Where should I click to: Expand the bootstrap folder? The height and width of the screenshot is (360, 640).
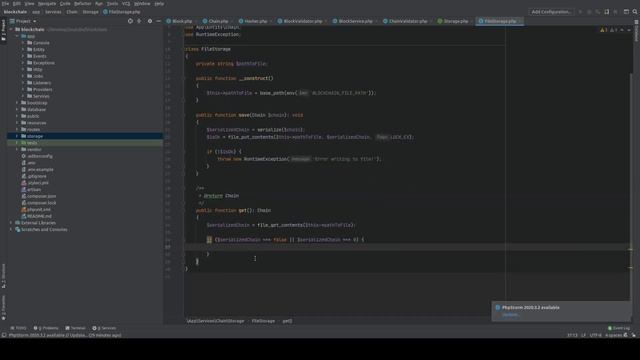pos(17,103)
